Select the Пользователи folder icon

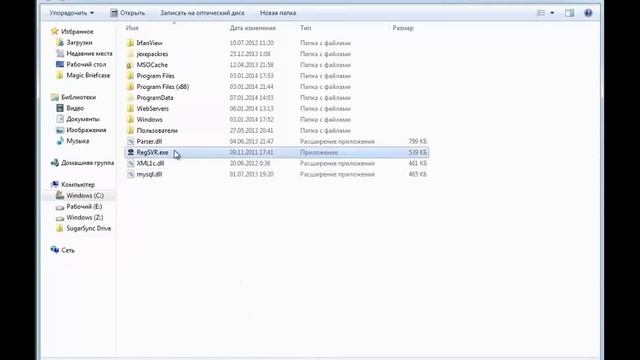(x=130, y=131)
